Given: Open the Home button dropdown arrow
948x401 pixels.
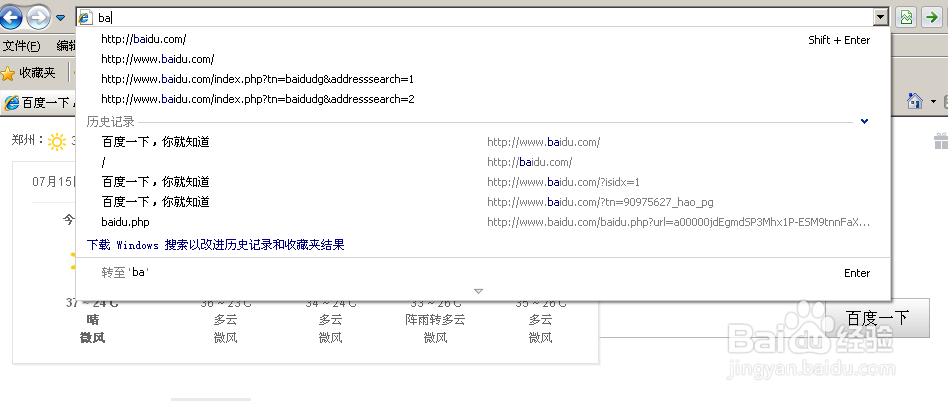Looking at the screenshot, I should [x=933, y=101].
